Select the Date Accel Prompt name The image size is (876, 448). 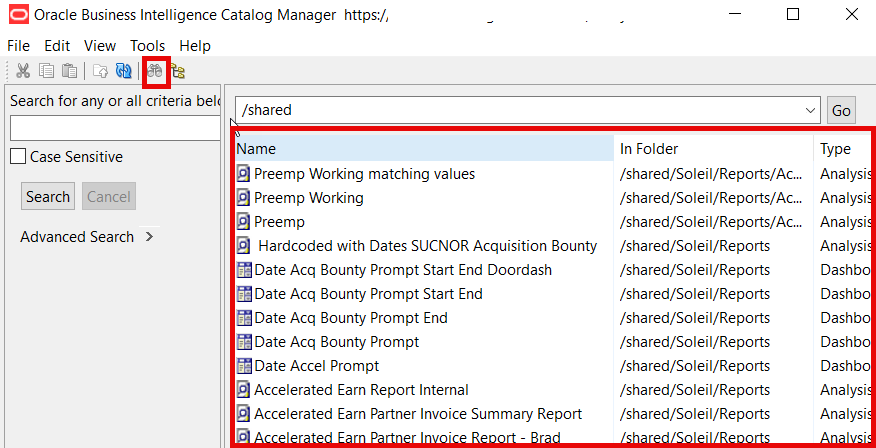[317, 366]
